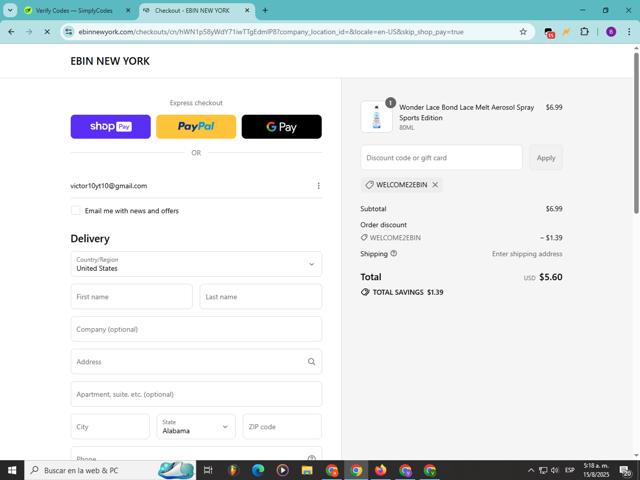Pay with Google Pay button
The width and height of the screenshot is (640, 480).
point(282,127)
